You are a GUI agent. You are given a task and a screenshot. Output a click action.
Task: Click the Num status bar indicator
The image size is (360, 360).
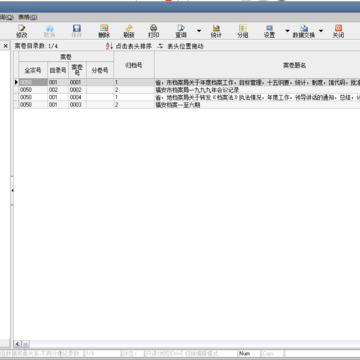point(249,353)
